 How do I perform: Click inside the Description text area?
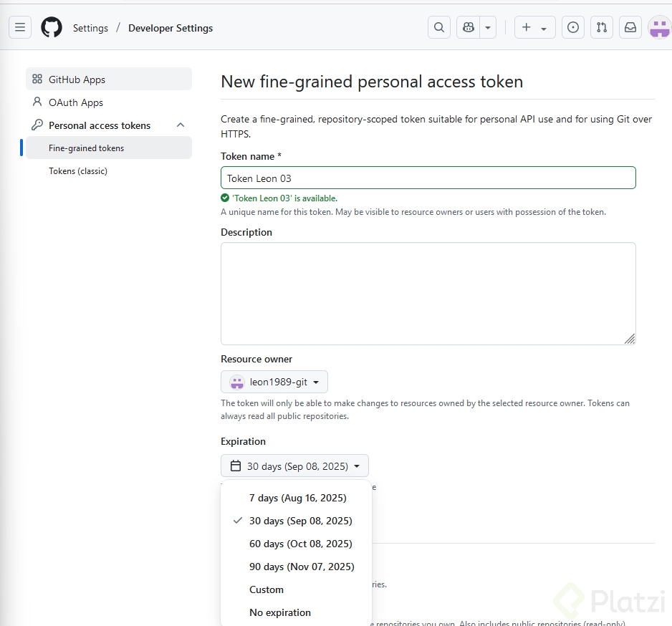[428, 293]
